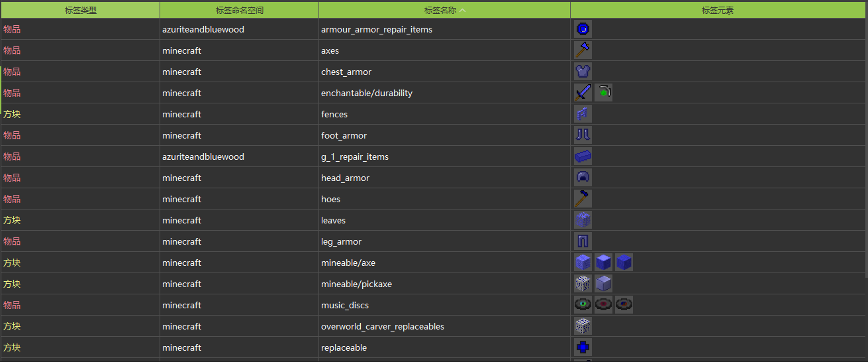The height and width of the screenshot is (362, 868).
Task: Select the blue ingot icon in g_1_repair_items row
Action: (583, 156)
